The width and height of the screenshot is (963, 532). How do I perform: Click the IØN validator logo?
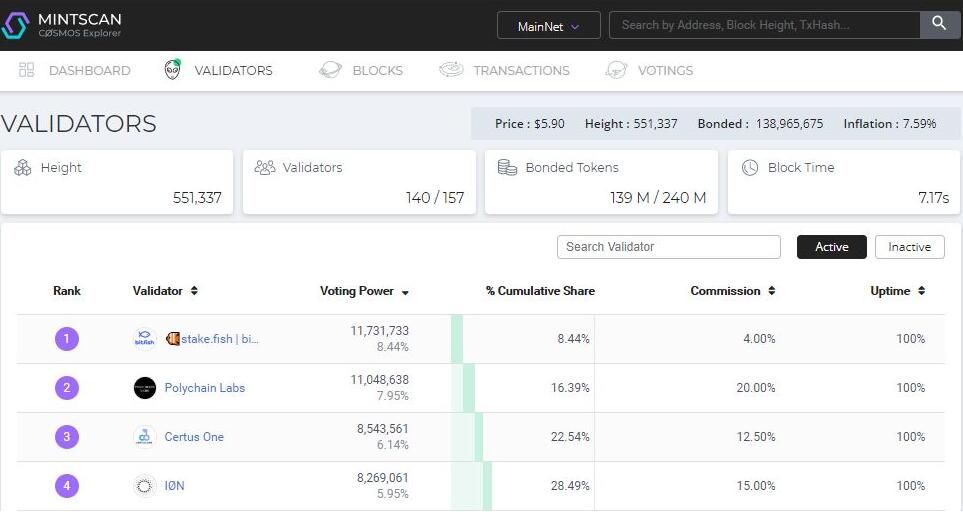pos(145,486)
